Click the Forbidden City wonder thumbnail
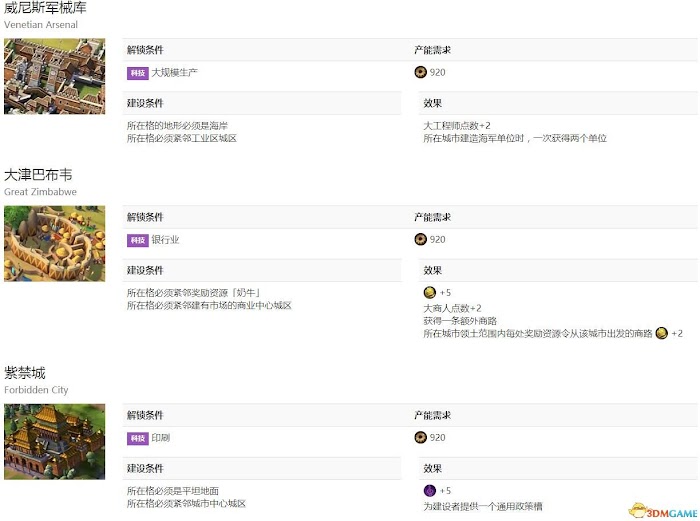 pyautogui.click(x=54, y=442)
